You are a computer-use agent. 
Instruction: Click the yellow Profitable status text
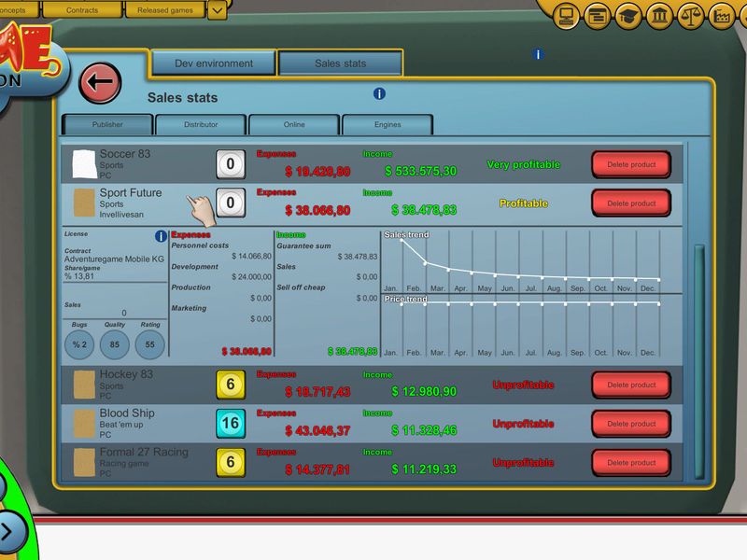[523, 203]
